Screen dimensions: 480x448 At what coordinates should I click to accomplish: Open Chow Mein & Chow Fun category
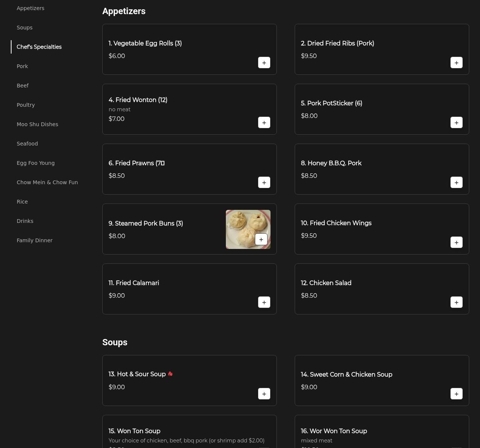(47, 182)
